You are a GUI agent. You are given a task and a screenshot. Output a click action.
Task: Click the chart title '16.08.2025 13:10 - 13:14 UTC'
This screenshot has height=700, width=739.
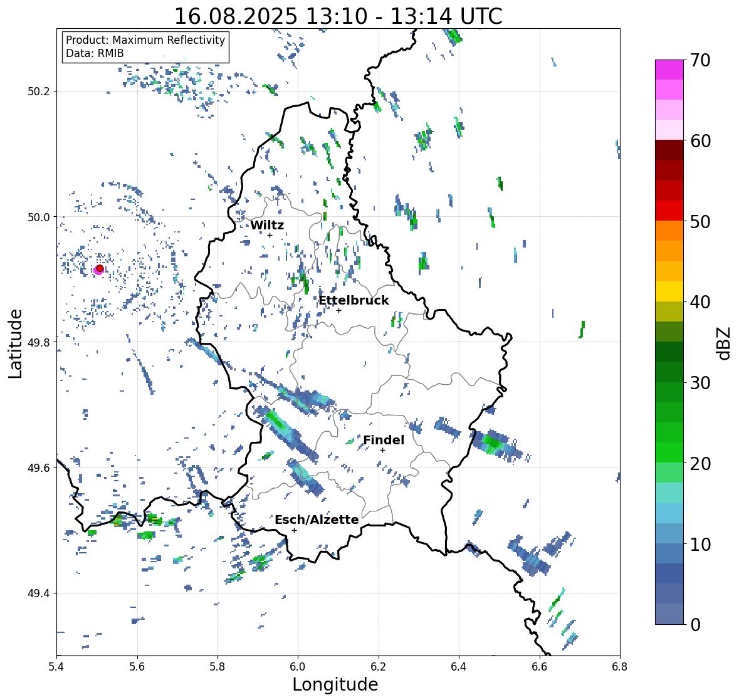tap(338, 16)
